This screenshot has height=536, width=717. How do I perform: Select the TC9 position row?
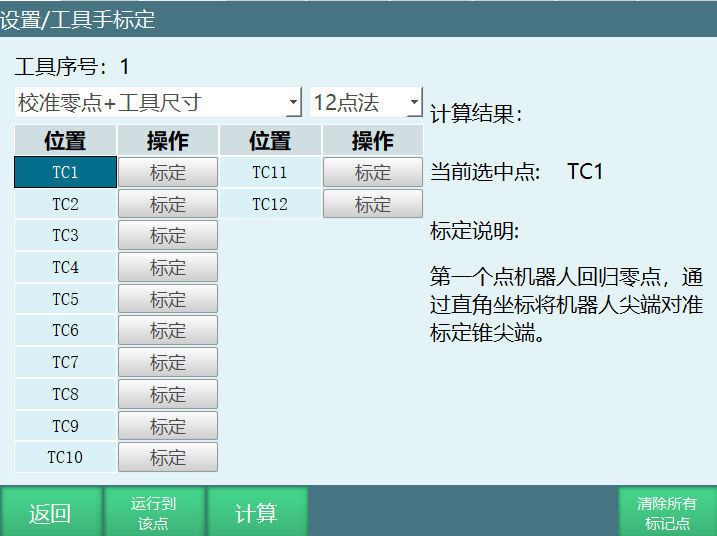pyautogui.click(x=65, y=426)
